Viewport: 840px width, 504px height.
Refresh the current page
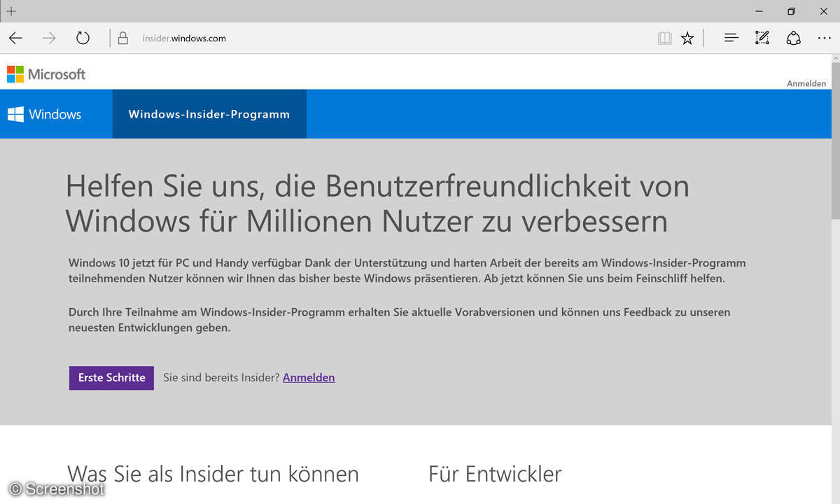(83, 38)
